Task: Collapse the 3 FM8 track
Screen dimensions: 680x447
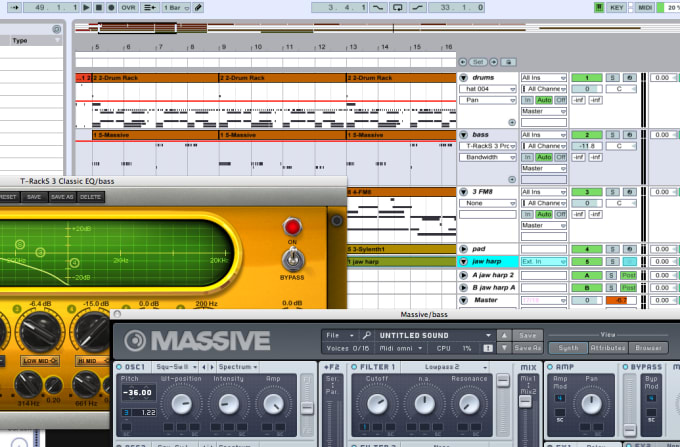Action: tap(463, 192)
